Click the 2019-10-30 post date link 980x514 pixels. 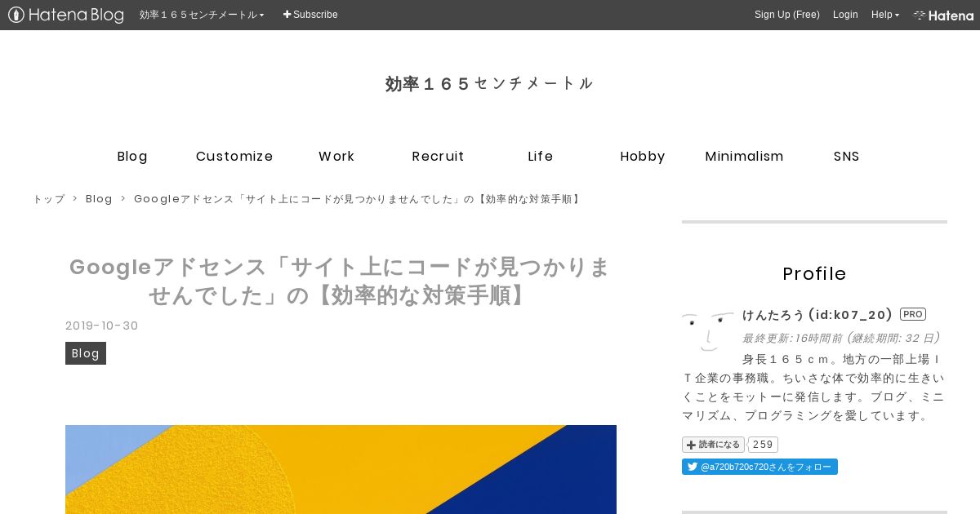102,326
